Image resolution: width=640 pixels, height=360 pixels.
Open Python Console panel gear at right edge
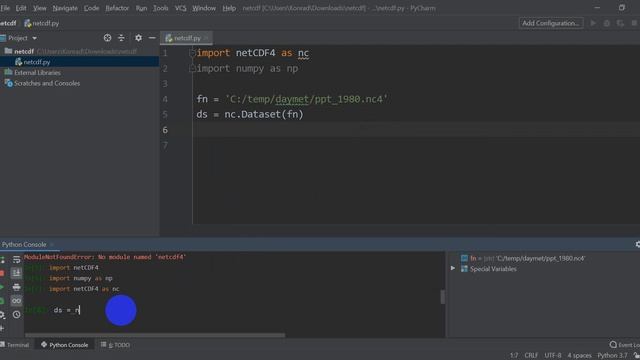[x=637, y=244]
